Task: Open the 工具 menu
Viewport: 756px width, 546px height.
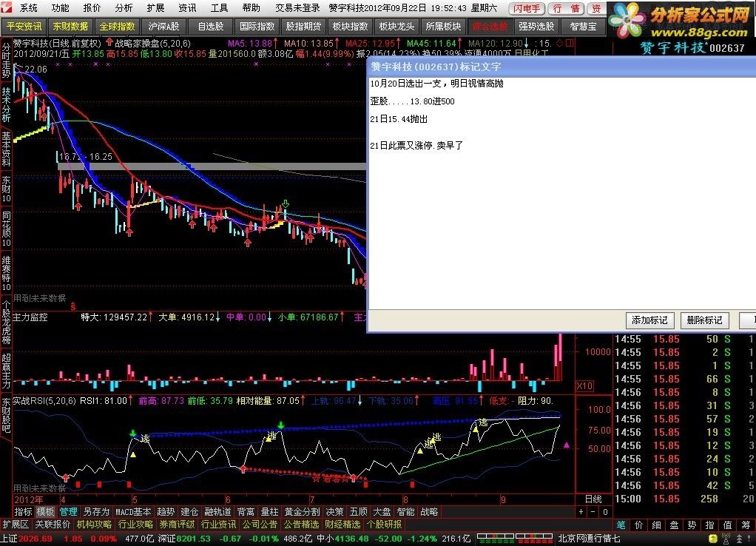Action: click(220, 7)
